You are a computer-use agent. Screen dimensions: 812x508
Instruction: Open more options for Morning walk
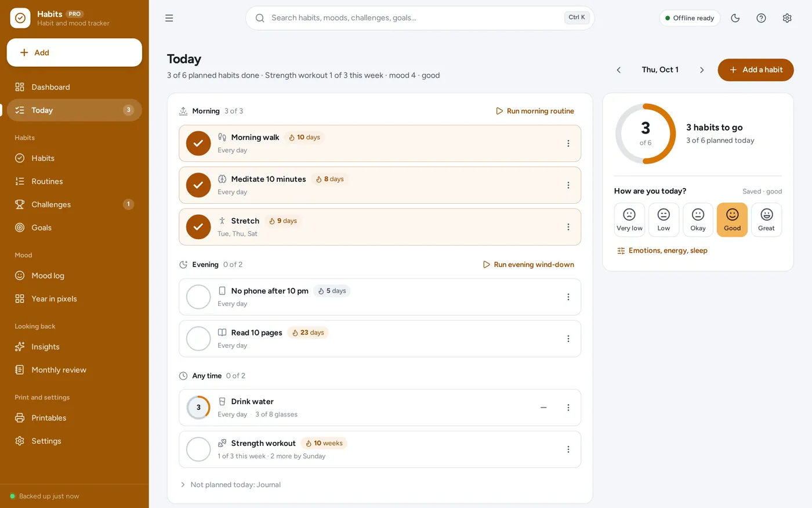click(568, 143)
